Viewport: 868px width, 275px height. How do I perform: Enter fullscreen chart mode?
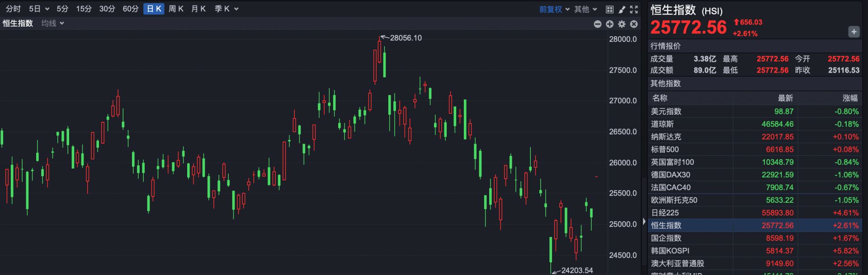pyautogui.click(x=634, y=9)
